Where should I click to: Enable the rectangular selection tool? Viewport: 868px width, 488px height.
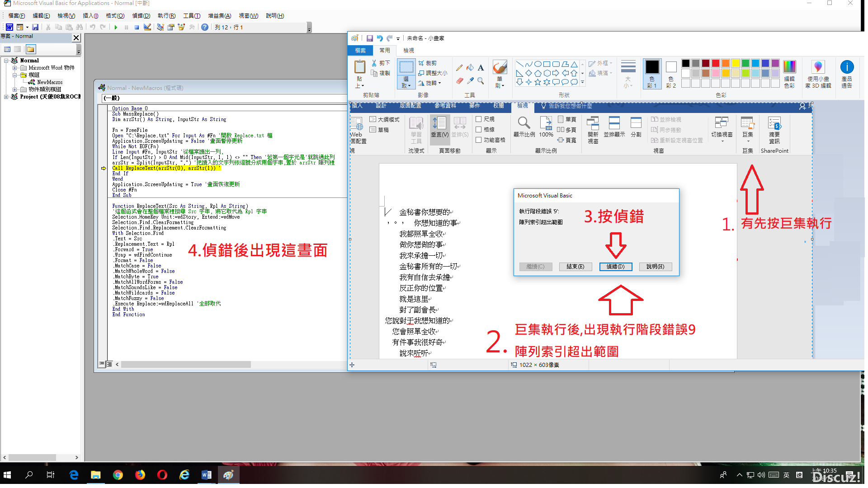coord(406,66)
